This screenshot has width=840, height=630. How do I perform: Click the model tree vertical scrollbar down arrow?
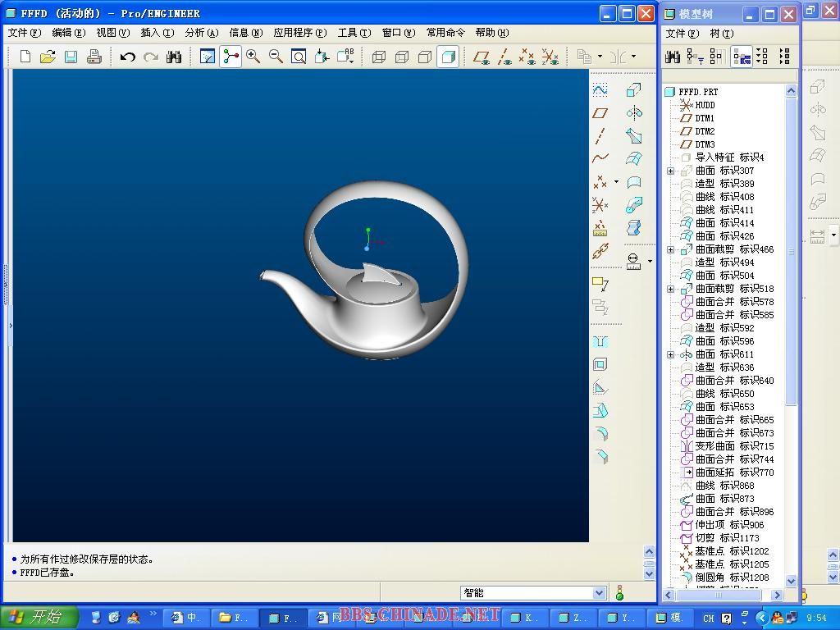791,581
